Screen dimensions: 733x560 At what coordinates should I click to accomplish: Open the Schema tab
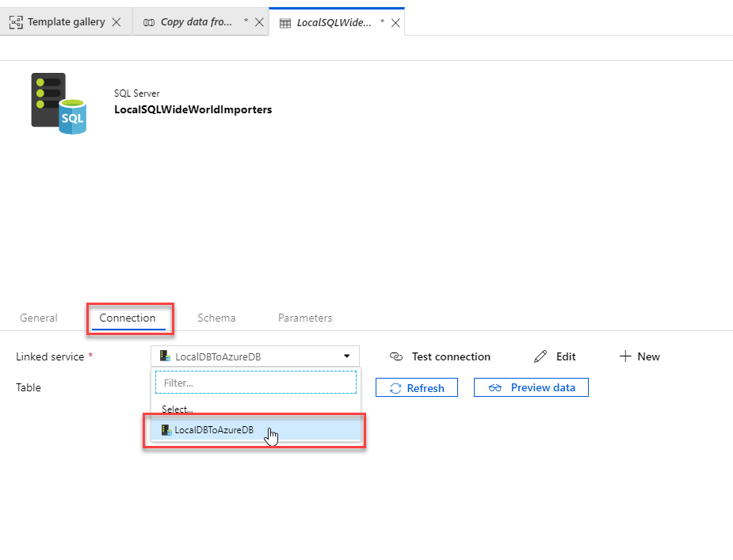pos(216,318)
